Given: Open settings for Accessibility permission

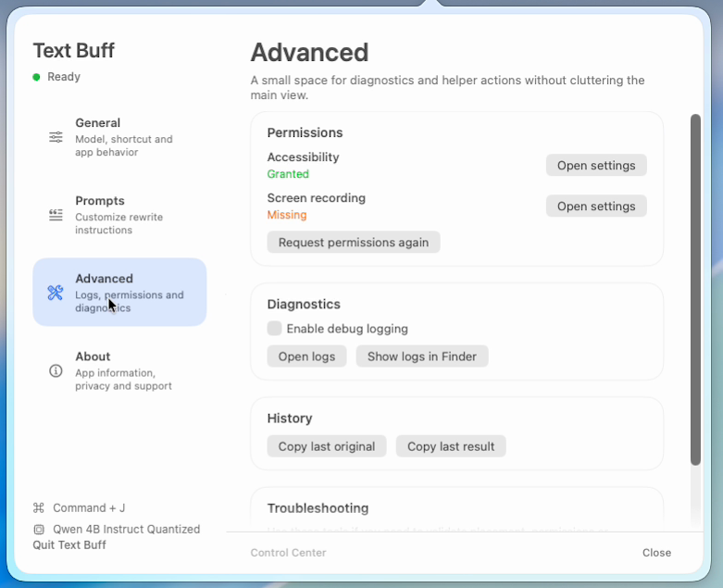Looking at the screenshot, I should [x=596, y=165].
